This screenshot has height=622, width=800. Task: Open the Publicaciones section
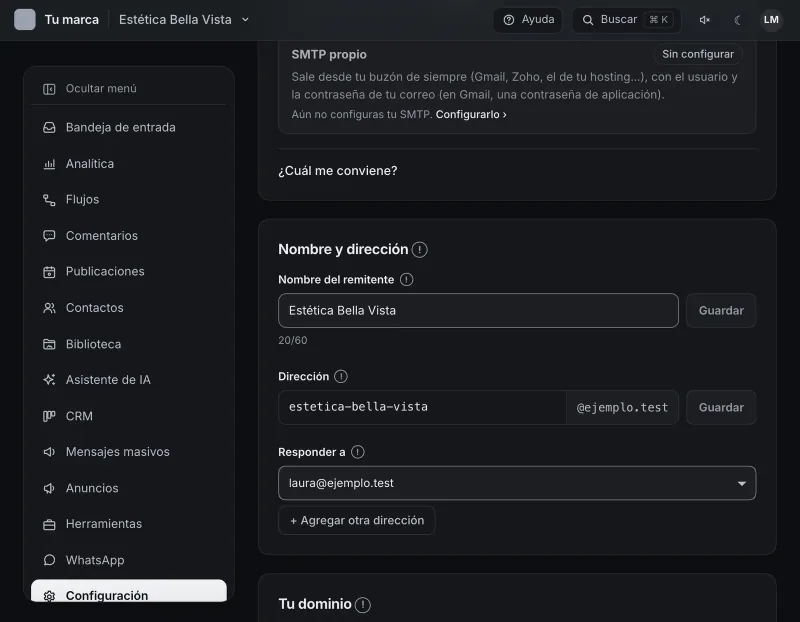point(129,271)
